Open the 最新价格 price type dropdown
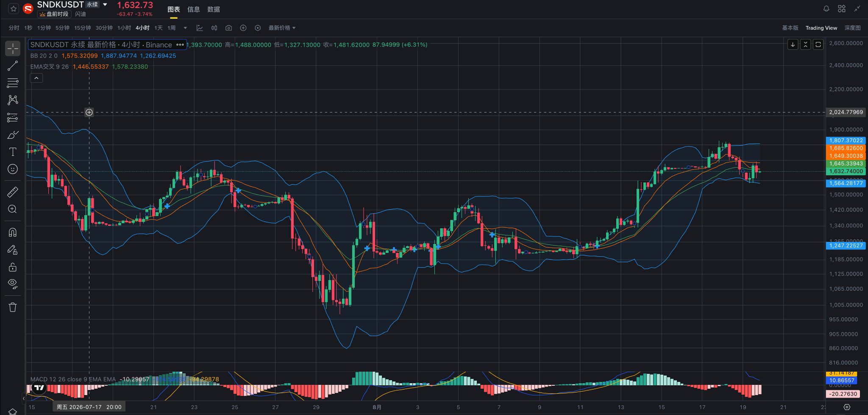The image size is (868, 415). point(282,28)
